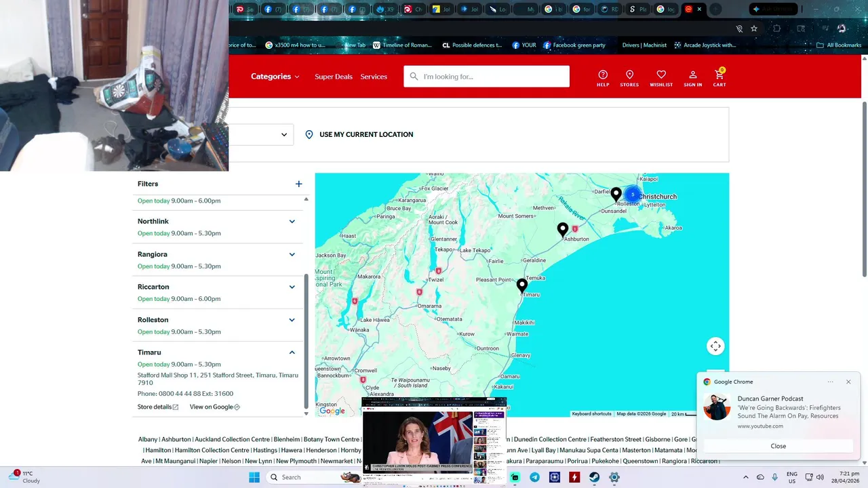Open the Categories dropdown menu
Screen dimensions: 868x488
tap(275, 77)
